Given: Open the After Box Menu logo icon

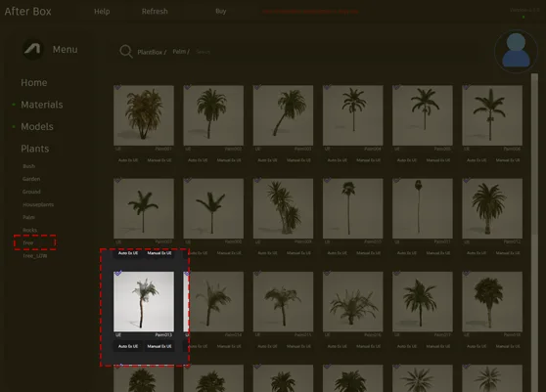Looking at the screenshot, I should (x=33, y=50).
